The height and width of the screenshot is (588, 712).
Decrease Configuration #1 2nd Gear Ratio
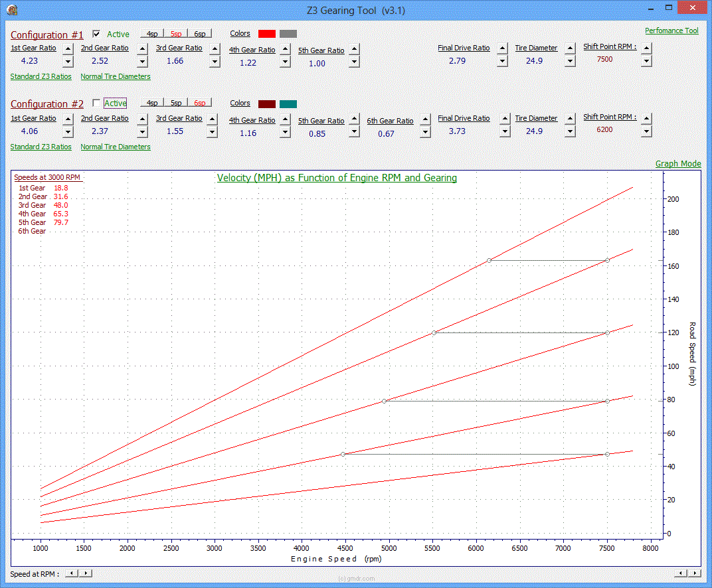tap(142, 62)
